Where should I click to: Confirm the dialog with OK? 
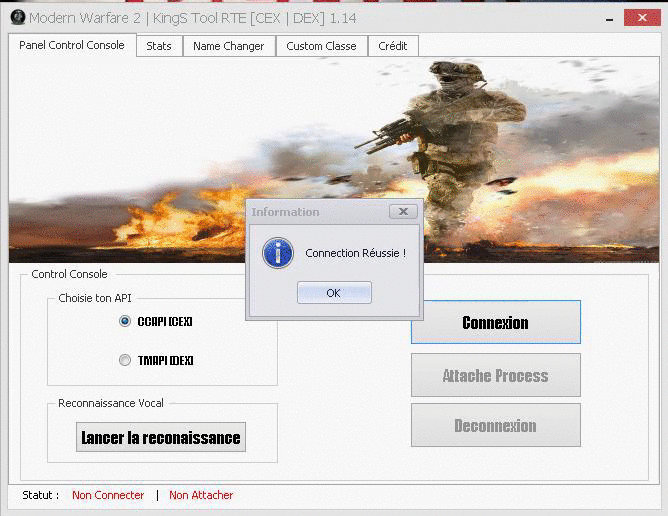point(334,293)
